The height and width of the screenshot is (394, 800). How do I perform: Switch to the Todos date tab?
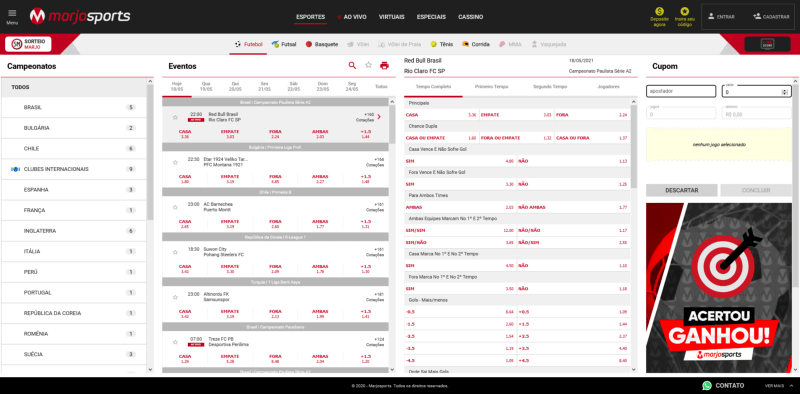381,86
